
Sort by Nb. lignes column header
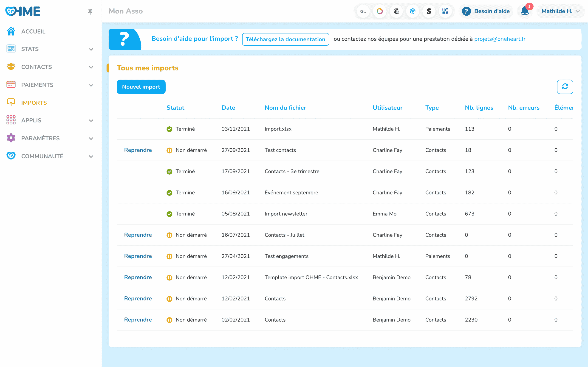[x=479, y=108]
